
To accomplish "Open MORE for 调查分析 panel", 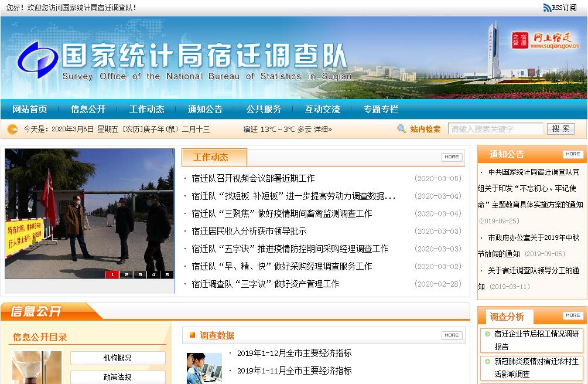I will pos(573,315).
